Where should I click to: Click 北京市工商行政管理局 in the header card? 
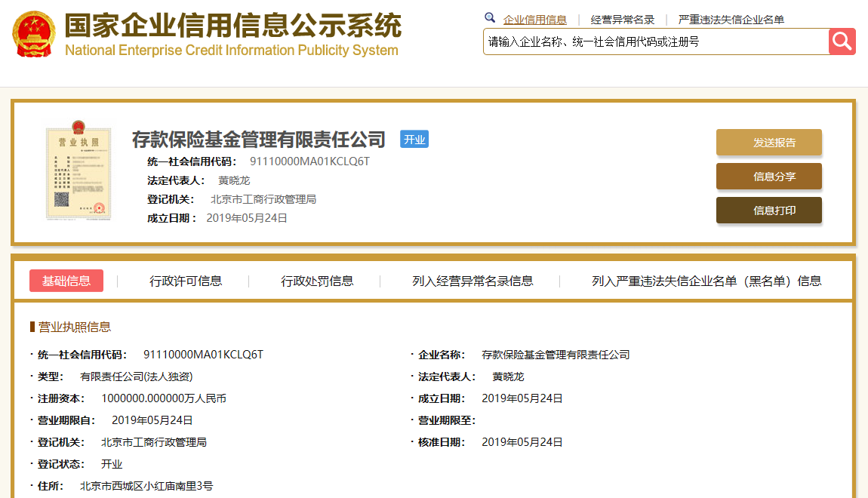click(x=263, y=199)
